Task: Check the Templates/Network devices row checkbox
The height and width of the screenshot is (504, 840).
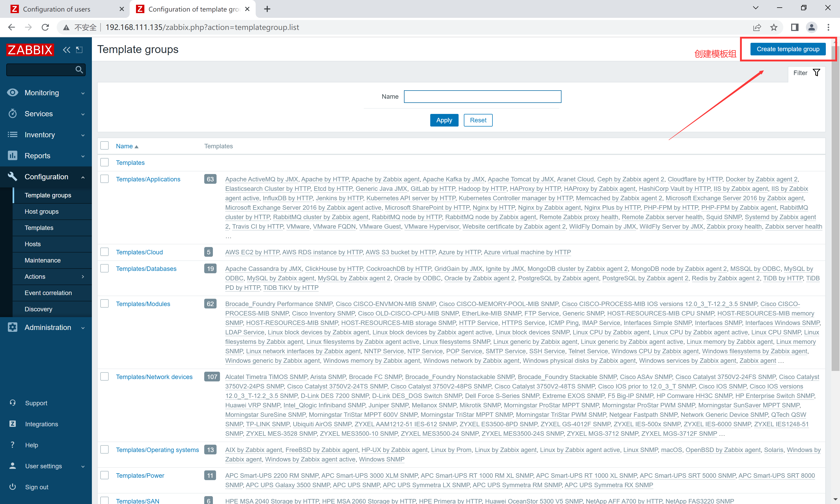Action: pyautogui.click(x=104, y=376)
